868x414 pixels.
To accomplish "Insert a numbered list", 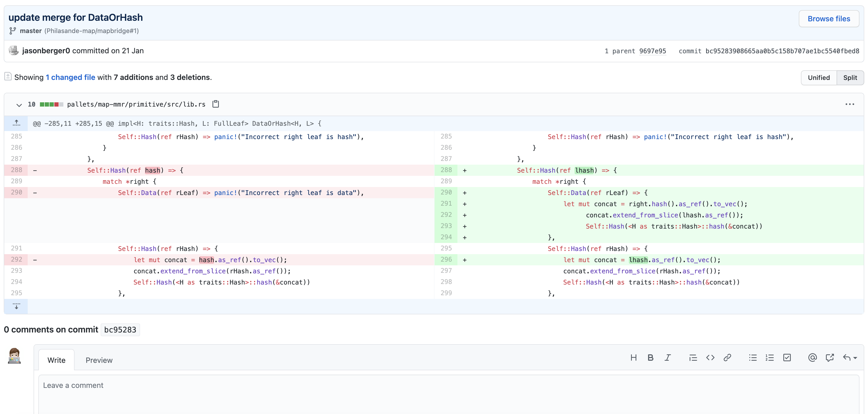I will 769,358.
